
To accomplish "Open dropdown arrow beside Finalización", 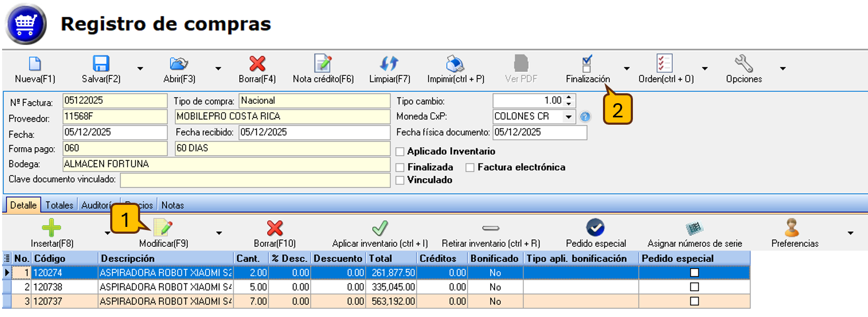I will pos(627,69).
